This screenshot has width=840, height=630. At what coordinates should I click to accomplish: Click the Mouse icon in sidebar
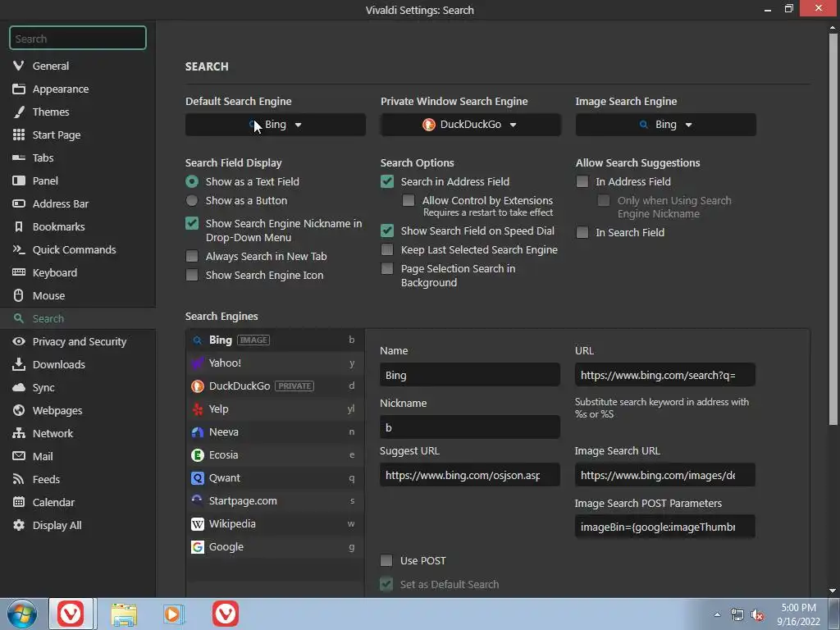tap(19, 295)
